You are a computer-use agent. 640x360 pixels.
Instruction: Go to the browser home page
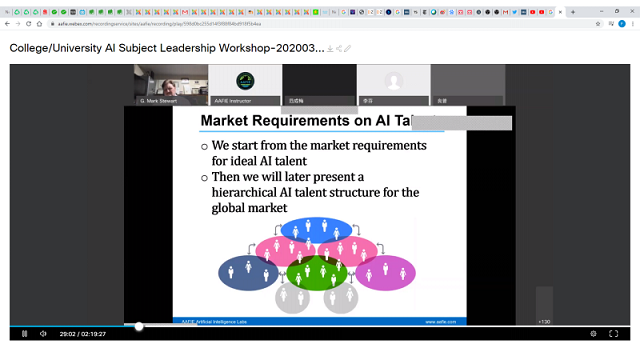point(39,24)
